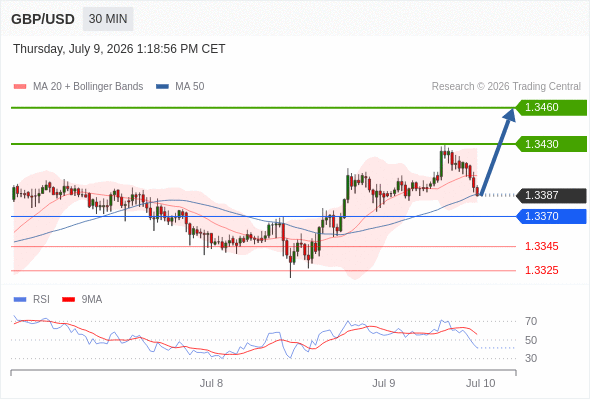Click the 30 MIN timeframe button

point(108,19)
